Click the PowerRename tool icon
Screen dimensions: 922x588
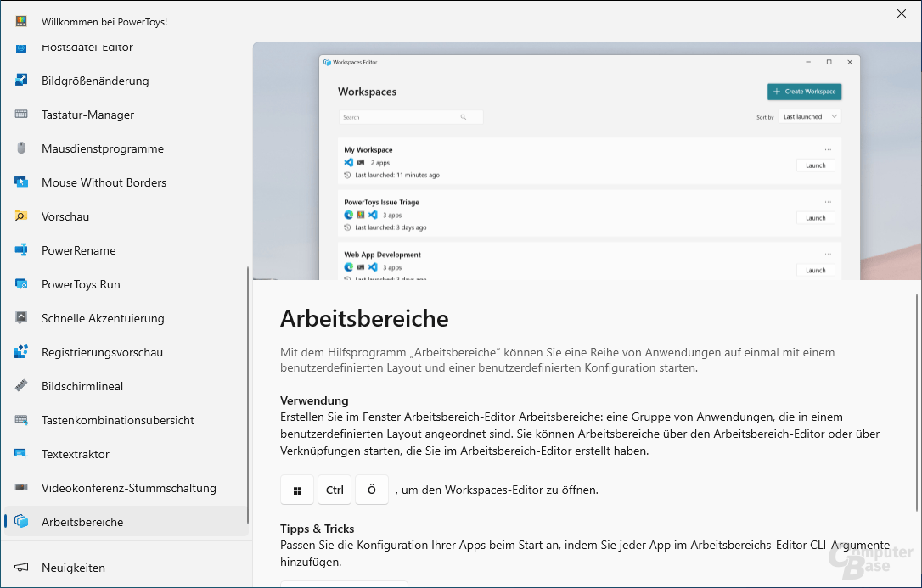[x=24, y=250]
